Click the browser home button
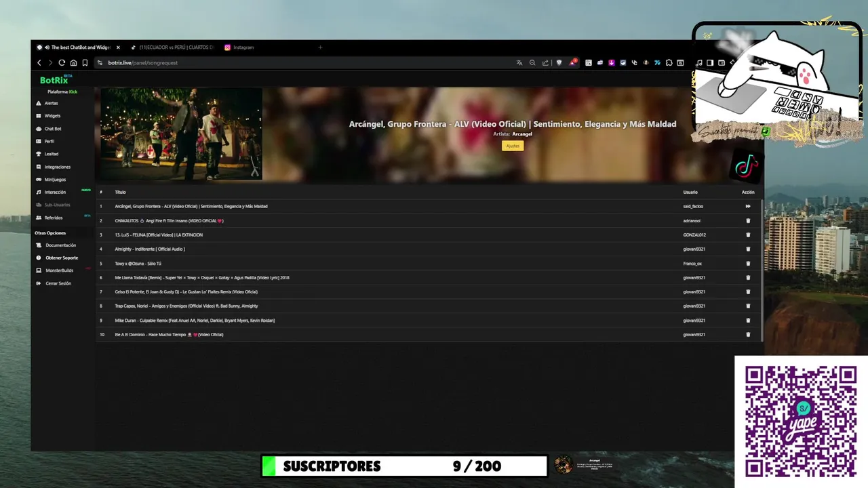The width and height of the screenshot is (868, 488). 73,62
